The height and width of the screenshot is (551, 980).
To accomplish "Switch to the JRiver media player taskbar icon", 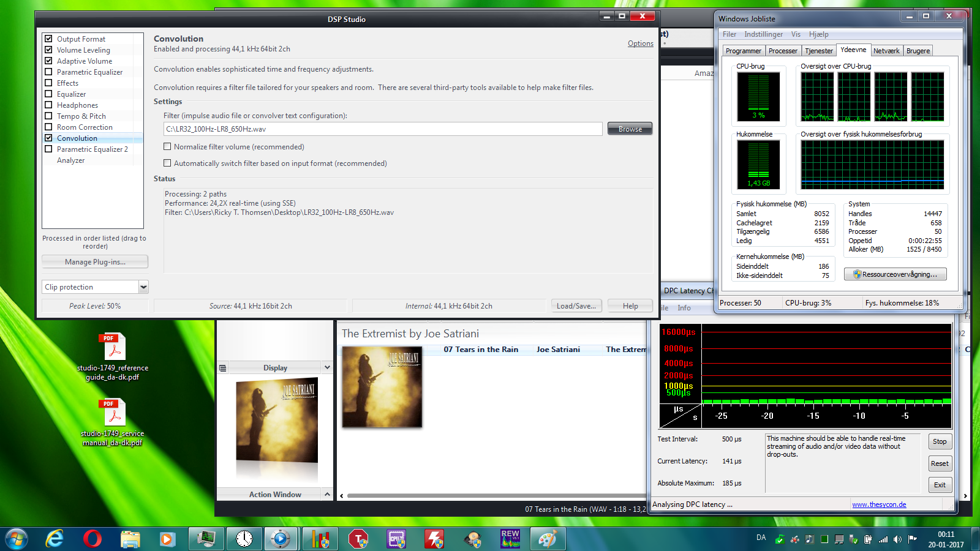I will click(x=281, y=539).
